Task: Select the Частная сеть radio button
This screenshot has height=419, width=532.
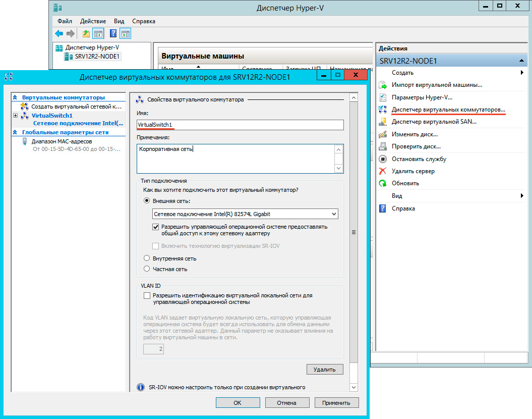Action: [x=147, y=269]
